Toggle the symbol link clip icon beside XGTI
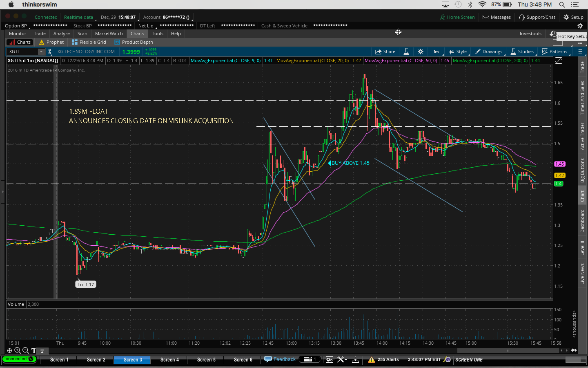Viewport: 588px width, 368px height. tap(50, 52)
